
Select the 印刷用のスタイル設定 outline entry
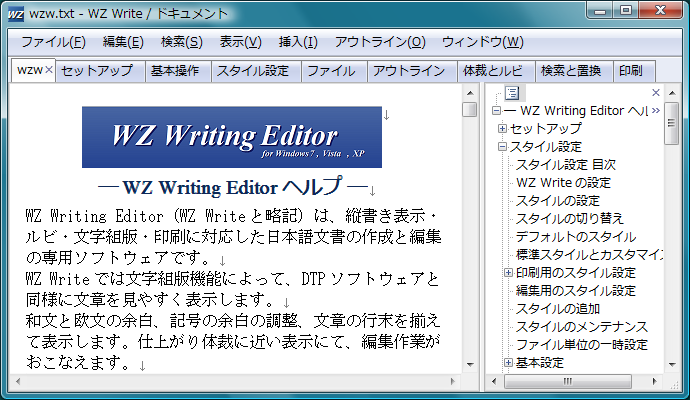pyautogui.click(x=576, y=273)
